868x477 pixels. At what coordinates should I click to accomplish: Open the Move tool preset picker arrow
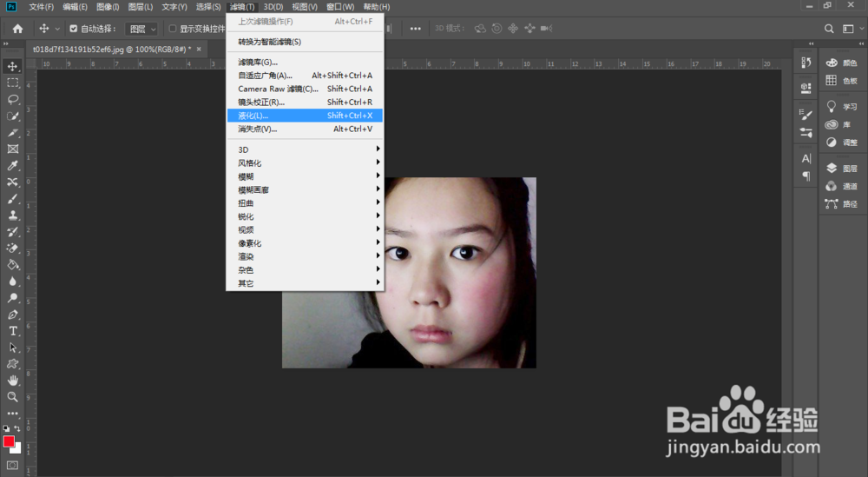pos(57,29)
